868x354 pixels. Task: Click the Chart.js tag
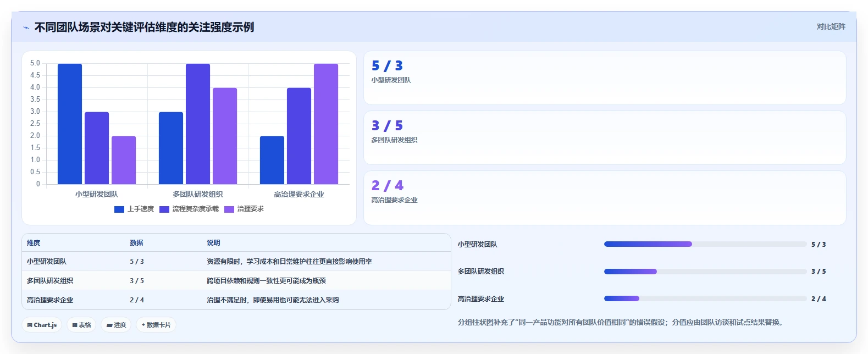[42, 325]
